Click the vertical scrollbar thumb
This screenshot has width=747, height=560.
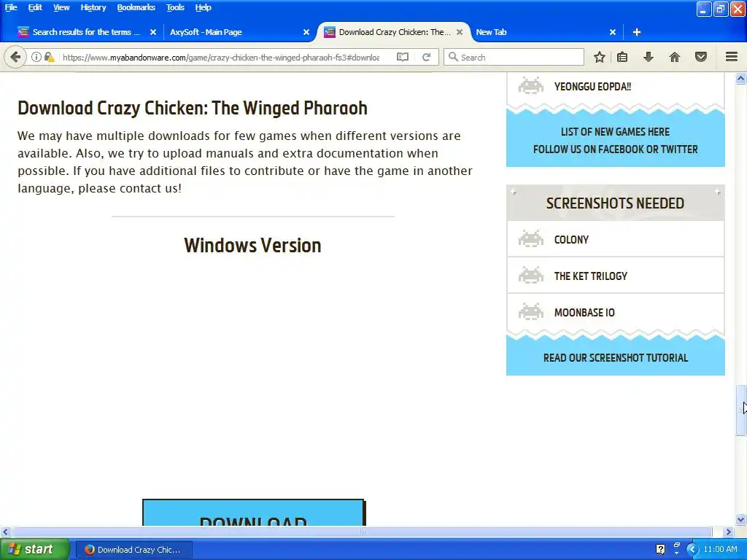(x=741, y=410)
